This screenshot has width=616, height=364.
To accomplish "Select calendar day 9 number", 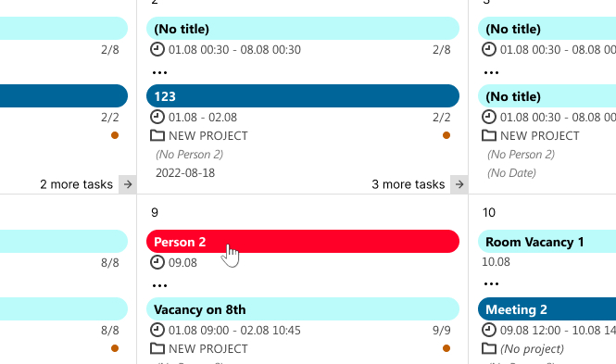I will [x=155, y=212].
